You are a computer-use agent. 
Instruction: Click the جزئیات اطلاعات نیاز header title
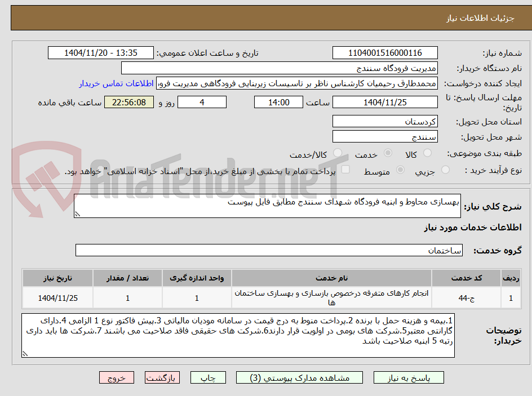[480, 18]
